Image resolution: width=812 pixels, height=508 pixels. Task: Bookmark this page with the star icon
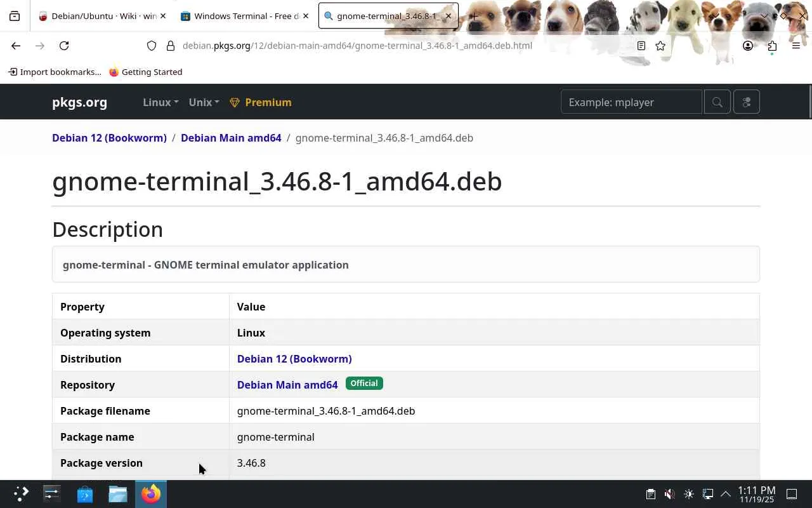click(x=660, y=46)
